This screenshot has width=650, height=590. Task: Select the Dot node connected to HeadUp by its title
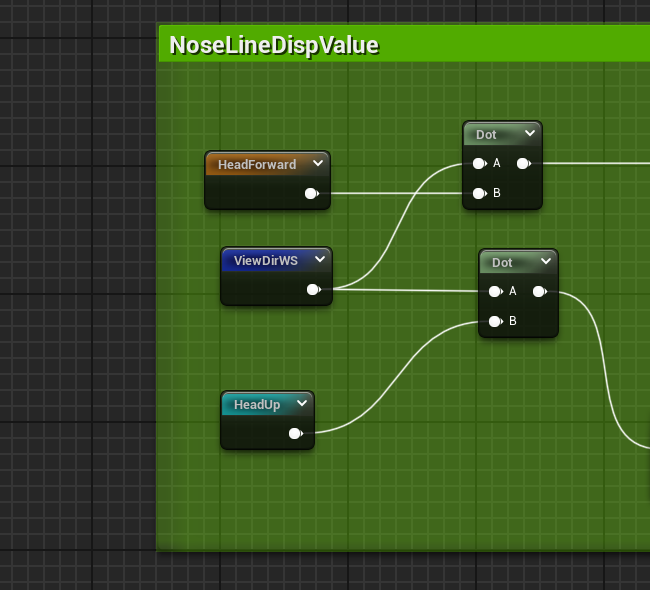click(x=502, y=263)
